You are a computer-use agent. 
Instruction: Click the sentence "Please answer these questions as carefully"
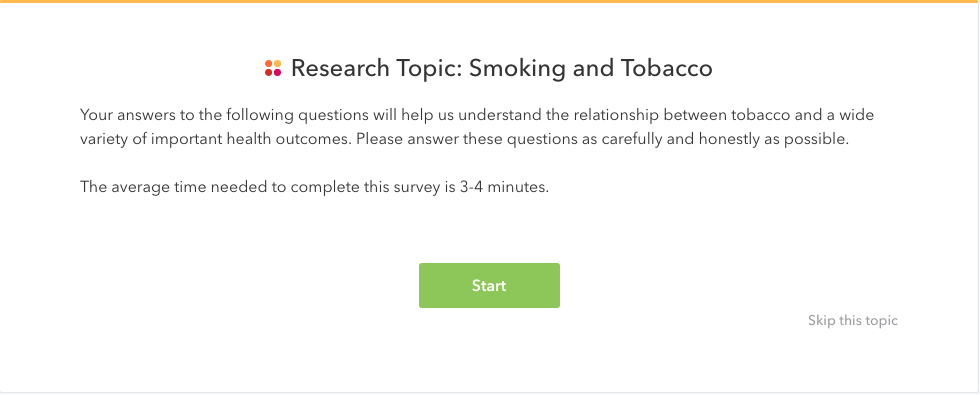click(x=602, y=139)
